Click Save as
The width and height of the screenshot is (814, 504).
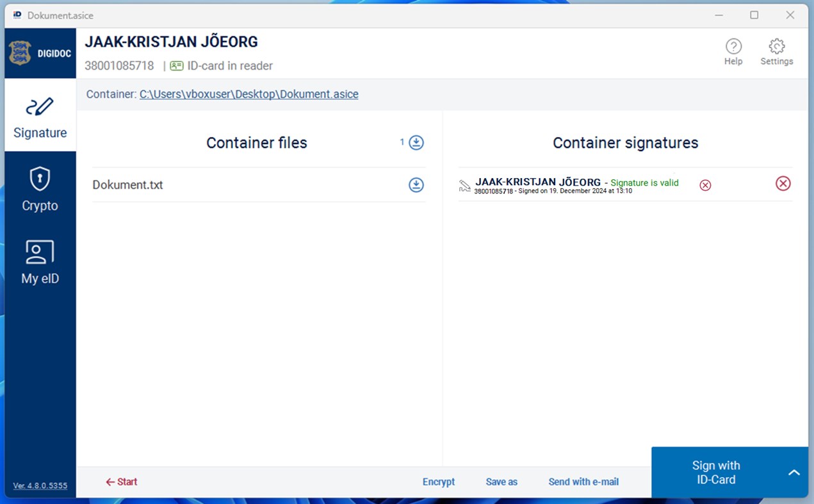501,482
